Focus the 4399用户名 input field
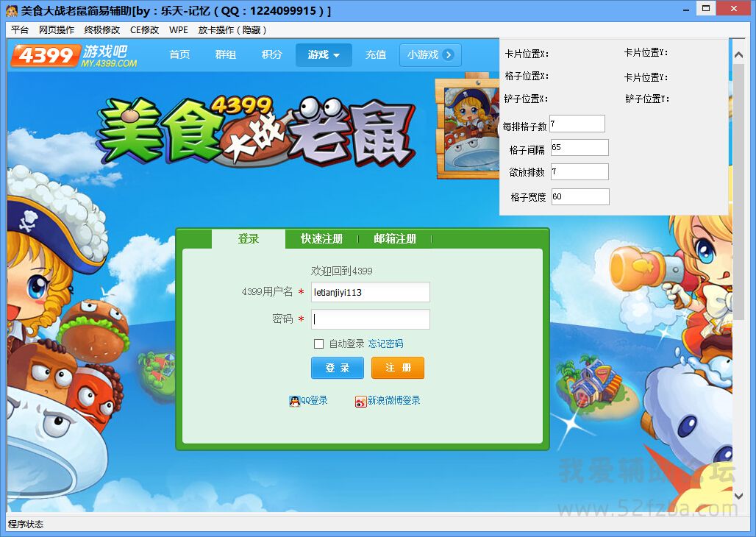This screenshot has height=537, width=756. coord(371,292)
